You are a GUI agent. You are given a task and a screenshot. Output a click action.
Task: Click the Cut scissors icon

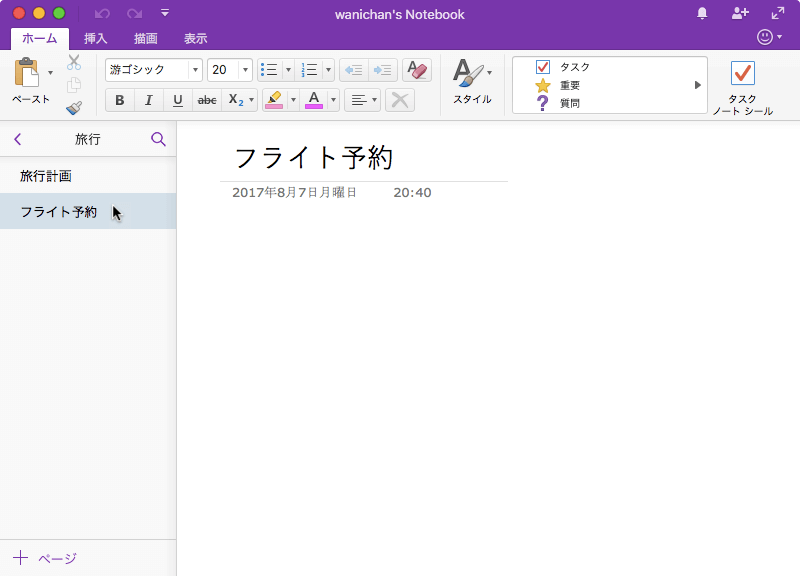coord(74,62)
